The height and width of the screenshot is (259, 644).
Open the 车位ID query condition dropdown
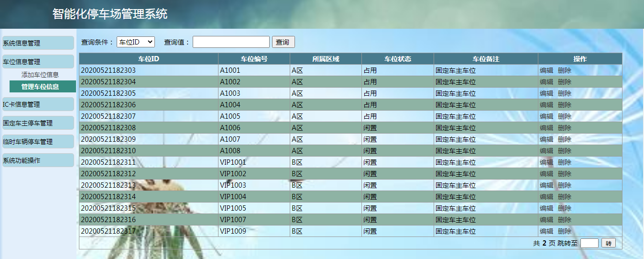click(136, 42)
